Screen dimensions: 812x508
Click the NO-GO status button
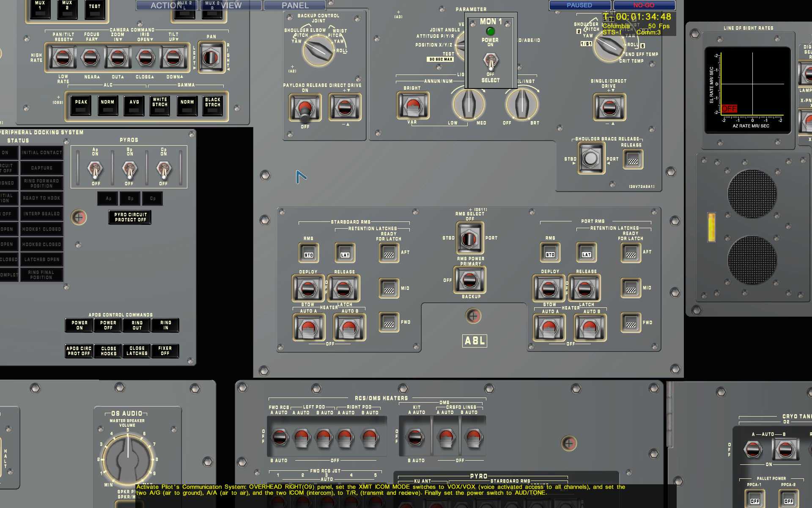coord(644,5)
